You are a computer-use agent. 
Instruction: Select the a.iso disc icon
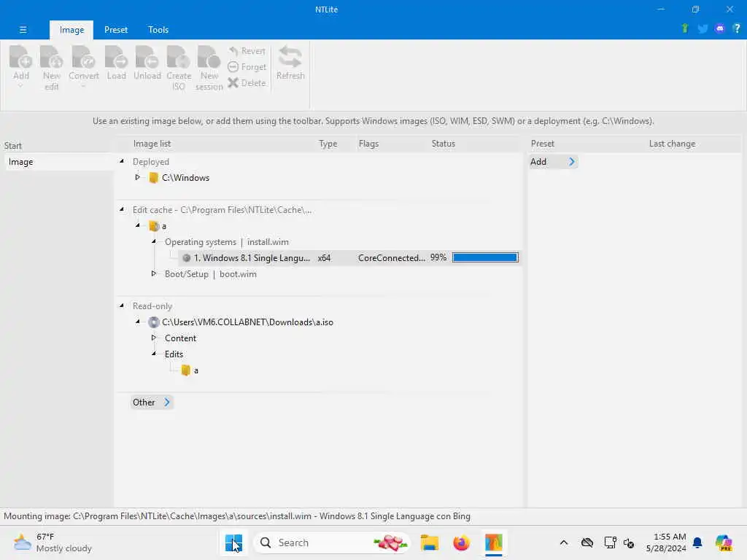(x=153, y=322)
